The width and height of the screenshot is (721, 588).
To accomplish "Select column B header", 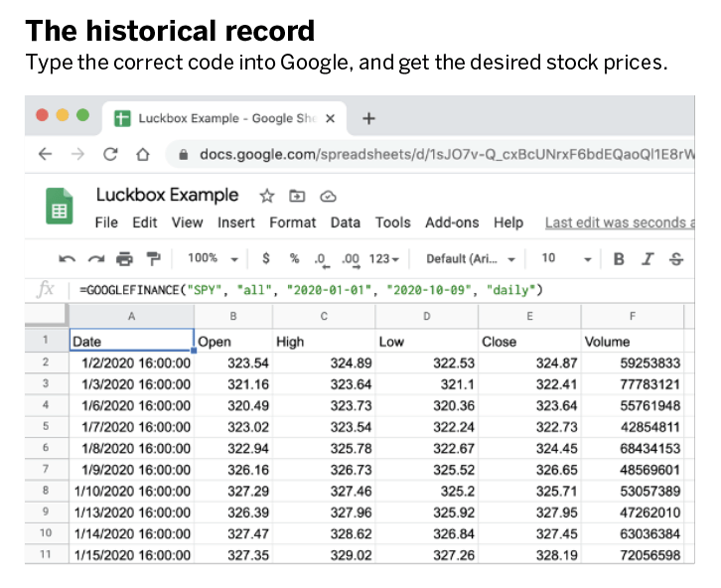I will (x=233, y=316).
